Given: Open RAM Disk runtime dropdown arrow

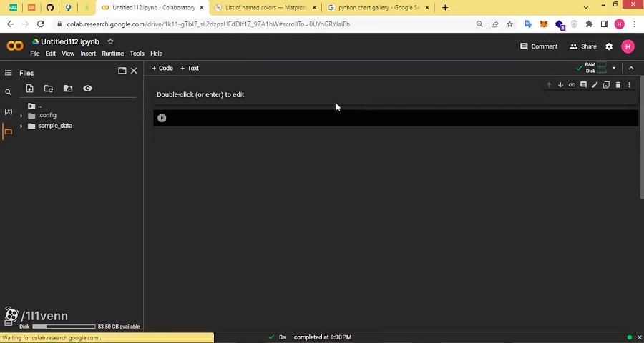Looking at the screenshot, I should [614, 68].
